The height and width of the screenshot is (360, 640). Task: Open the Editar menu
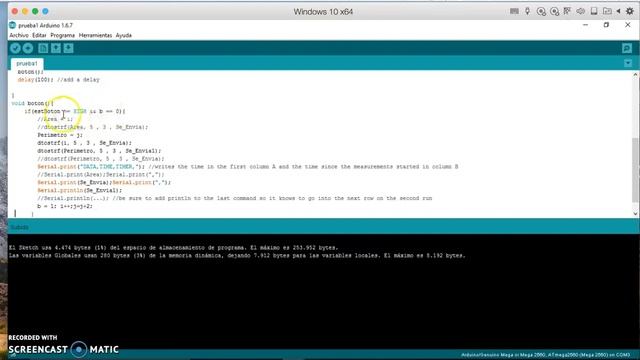tap(39, 36)
